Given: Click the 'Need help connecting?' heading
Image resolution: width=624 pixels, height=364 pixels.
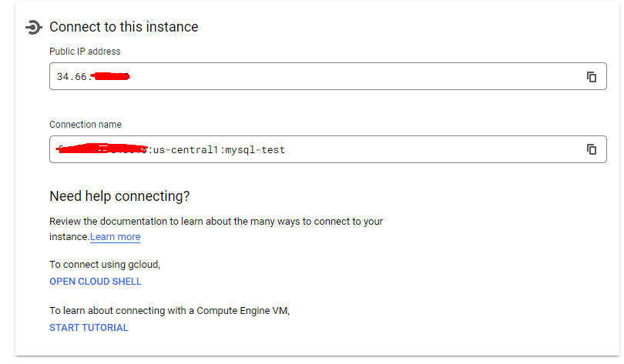Looking at the screenshot, I should pyautogui.click(x=119, y=196).
